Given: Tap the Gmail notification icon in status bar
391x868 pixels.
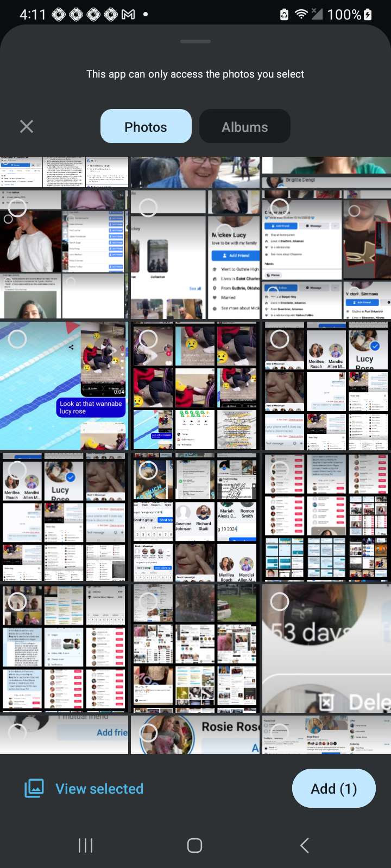Looking at the screenshot, I should tap(128, 15).
